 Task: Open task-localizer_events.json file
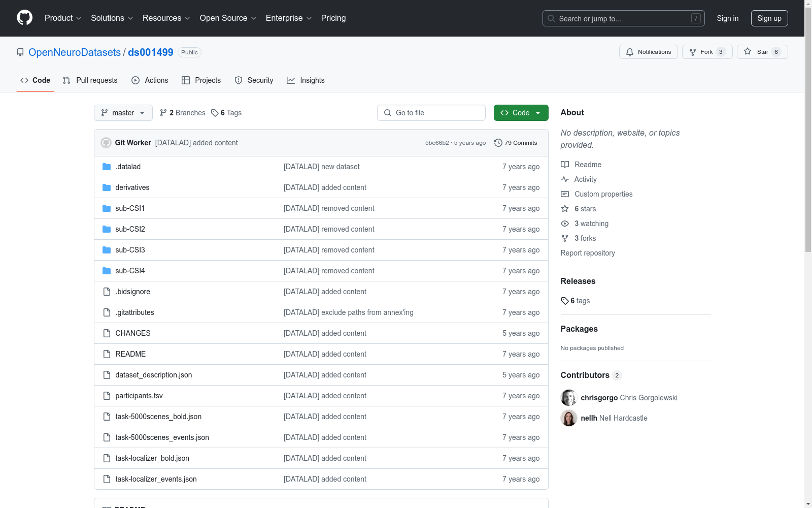coord(156,479)
